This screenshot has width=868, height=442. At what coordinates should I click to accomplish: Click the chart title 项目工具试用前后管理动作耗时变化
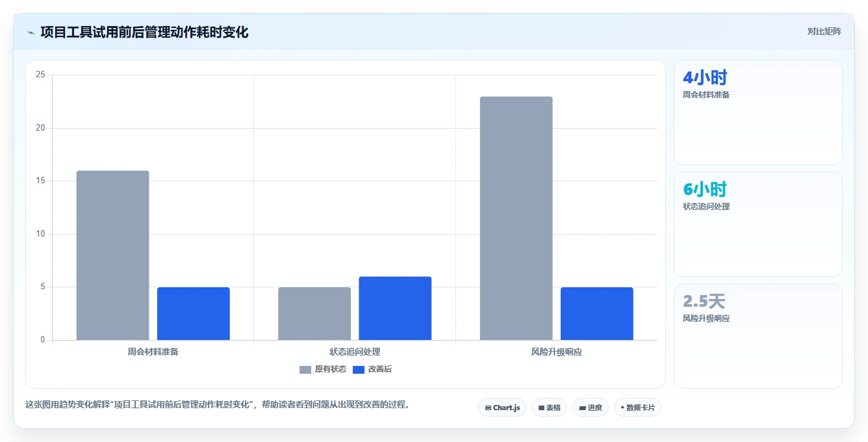point(144,32)
